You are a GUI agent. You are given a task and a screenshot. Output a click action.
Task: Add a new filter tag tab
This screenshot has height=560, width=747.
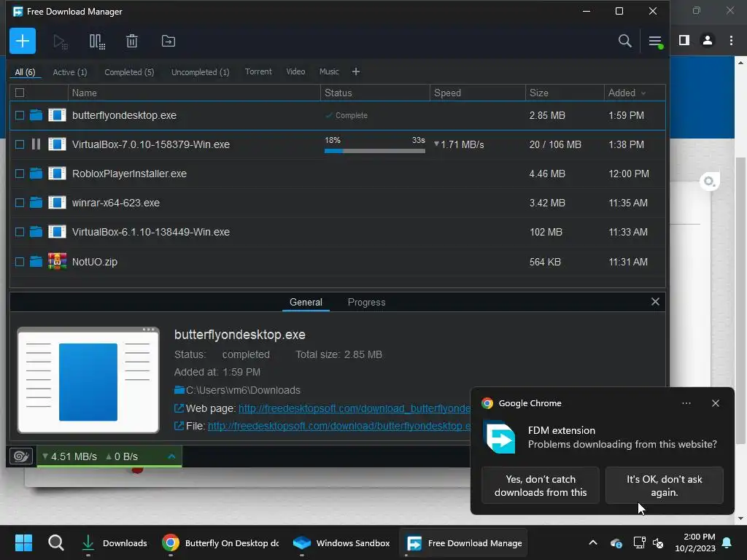(x=356, y=71)
